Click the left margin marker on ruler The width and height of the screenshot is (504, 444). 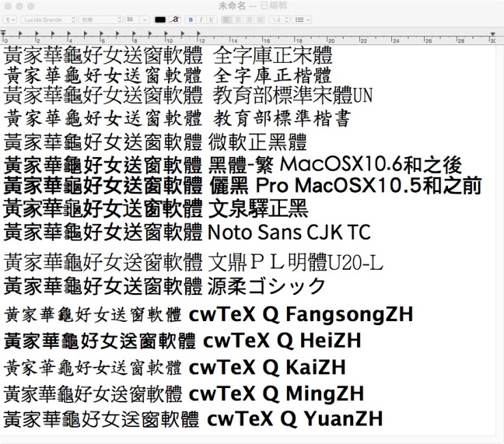4,33
